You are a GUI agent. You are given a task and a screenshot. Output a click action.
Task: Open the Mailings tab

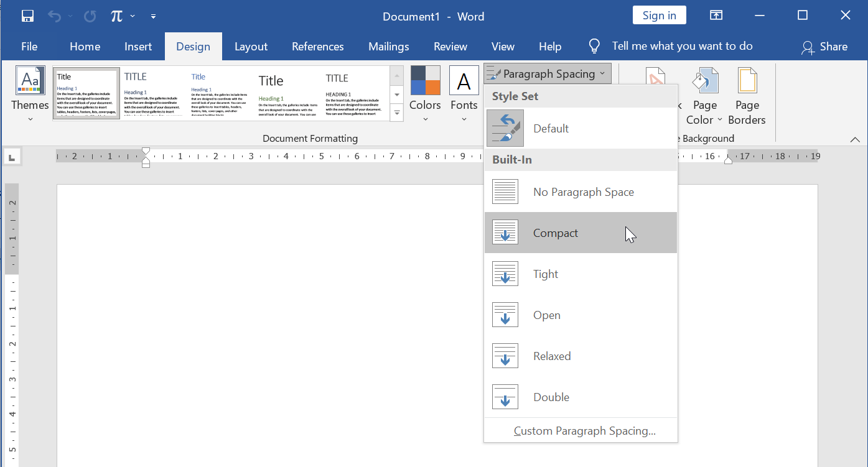[x=388, y=47]
